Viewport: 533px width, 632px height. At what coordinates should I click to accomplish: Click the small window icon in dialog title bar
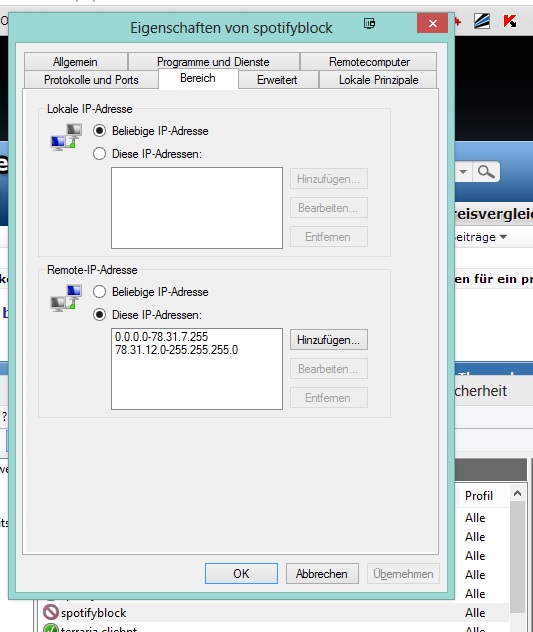[369, 23]
